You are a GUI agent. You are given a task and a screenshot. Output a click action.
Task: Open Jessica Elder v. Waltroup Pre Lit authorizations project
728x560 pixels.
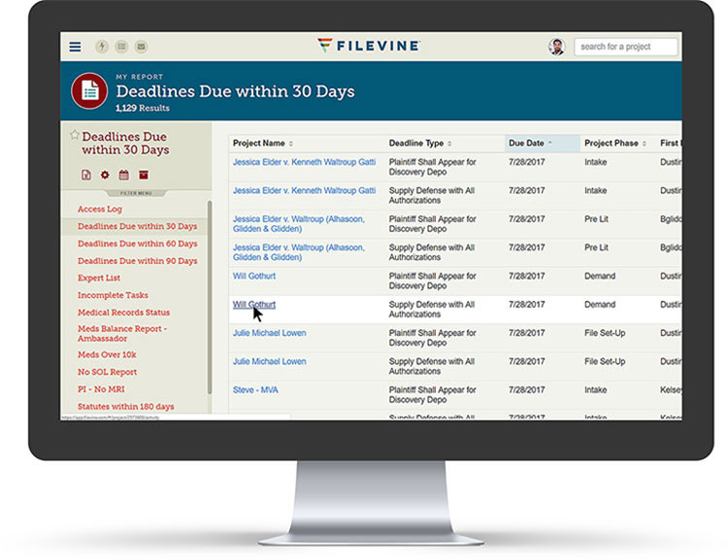tap(299, 252)
